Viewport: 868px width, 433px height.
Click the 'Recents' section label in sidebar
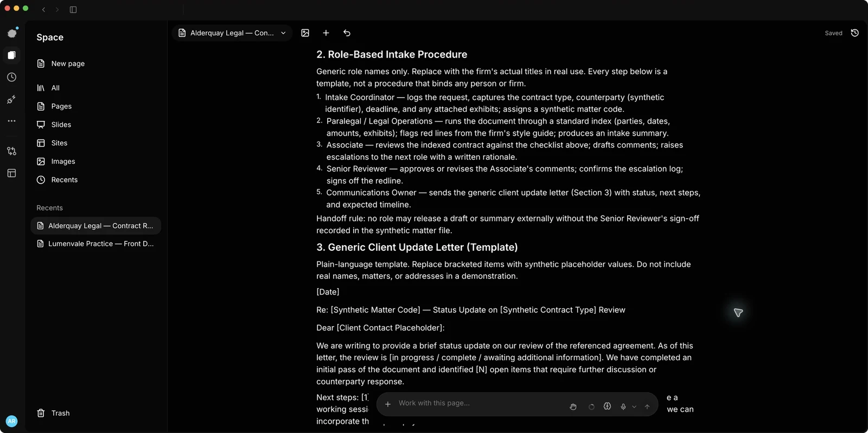click(x=49, y=208)
